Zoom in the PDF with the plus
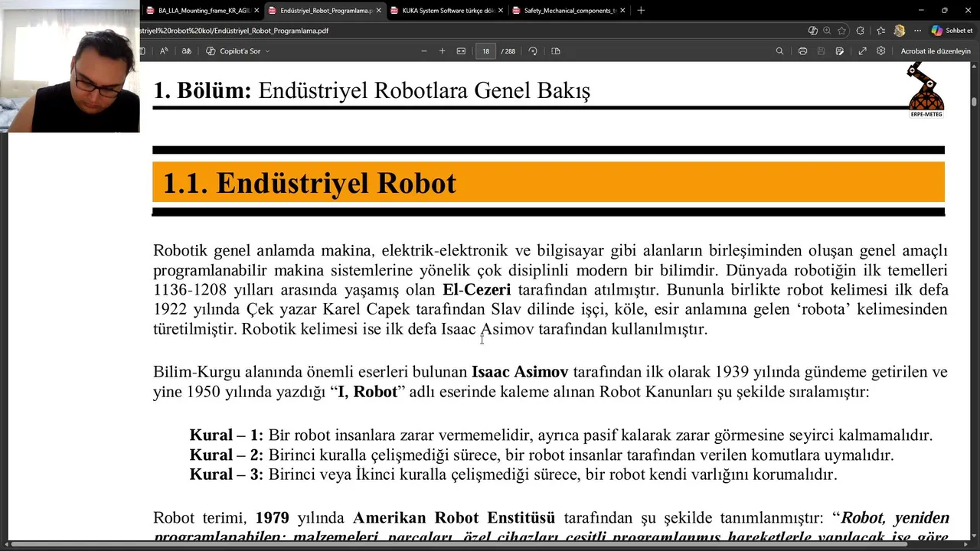Image resolution: width=980 pixels, height=551 pixels. pos(442,51)
